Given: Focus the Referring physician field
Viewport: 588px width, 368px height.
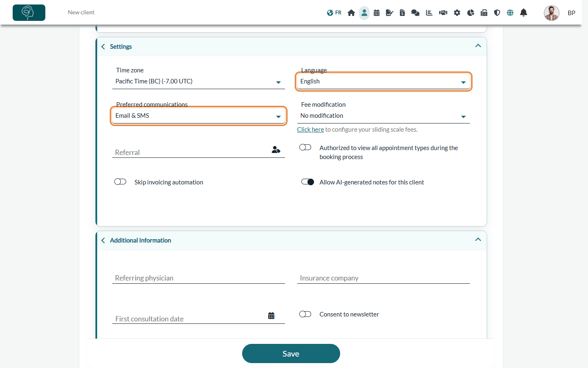Looking at the screenshot, I should tap(198, 278).
